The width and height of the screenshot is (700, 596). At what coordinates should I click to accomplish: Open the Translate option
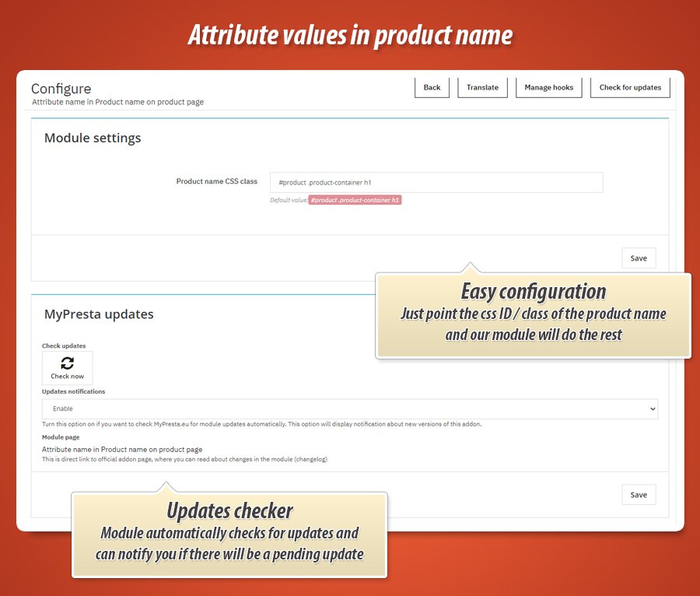point(482,88)
